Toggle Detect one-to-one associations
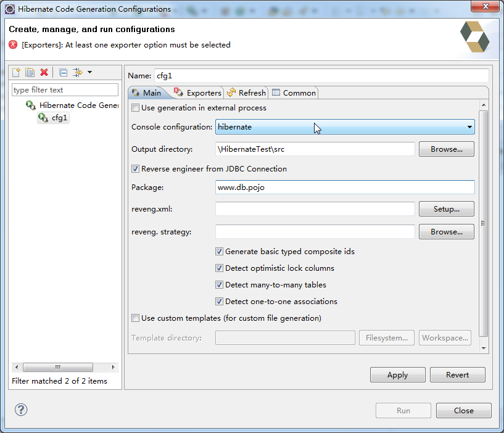This screenshot has height=433, width=504. (219, 302)
